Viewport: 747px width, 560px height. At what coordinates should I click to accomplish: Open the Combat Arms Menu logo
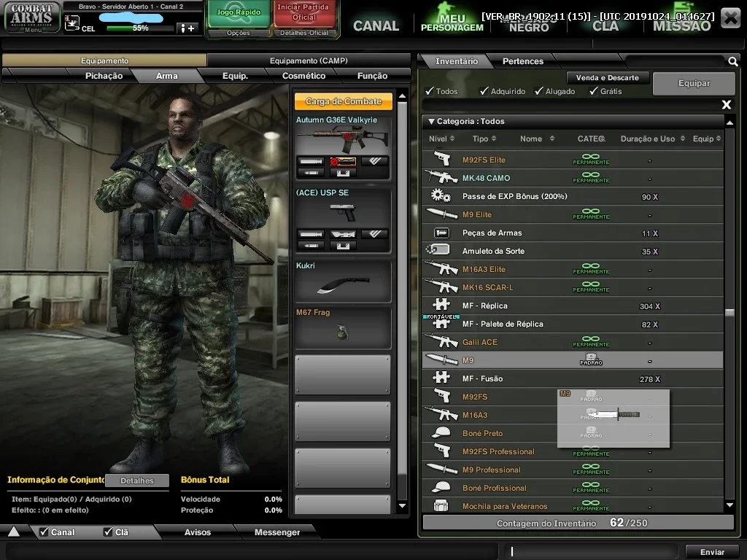[32, 17]
